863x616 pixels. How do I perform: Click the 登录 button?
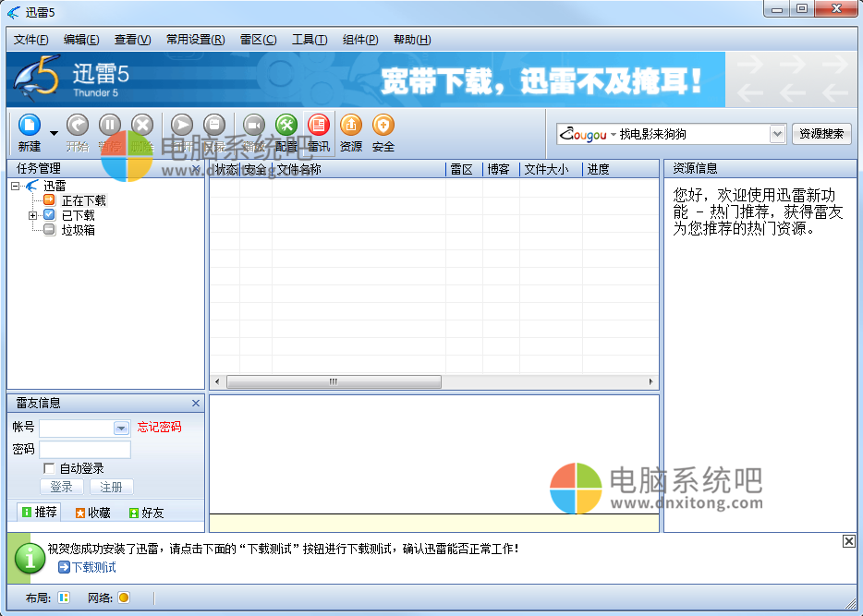62,487
